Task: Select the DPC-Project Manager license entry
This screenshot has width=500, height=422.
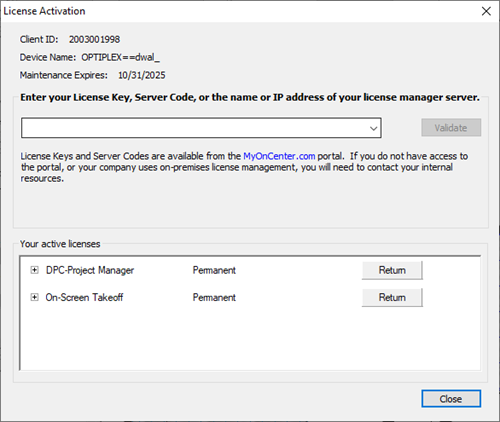Action: 90,270
